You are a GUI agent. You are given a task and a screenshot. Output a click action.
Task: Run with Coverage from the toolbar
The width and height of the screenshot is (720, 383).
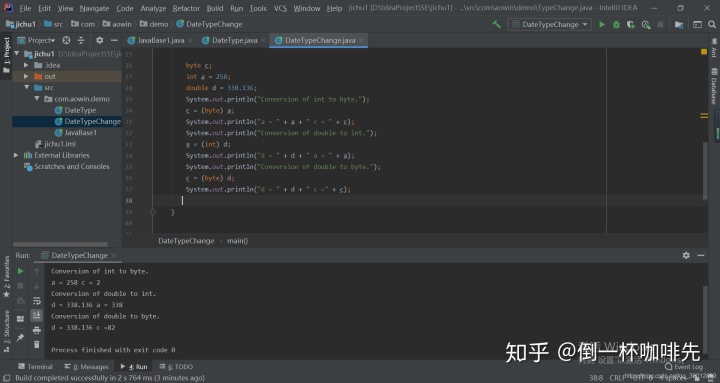(631, 24)
